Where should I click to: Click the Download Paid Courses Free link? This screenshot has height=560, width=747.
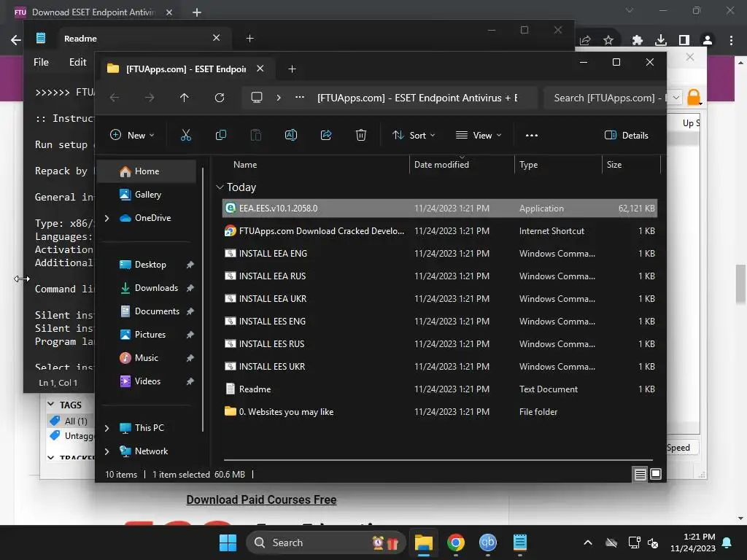click(x=261, y=499)
